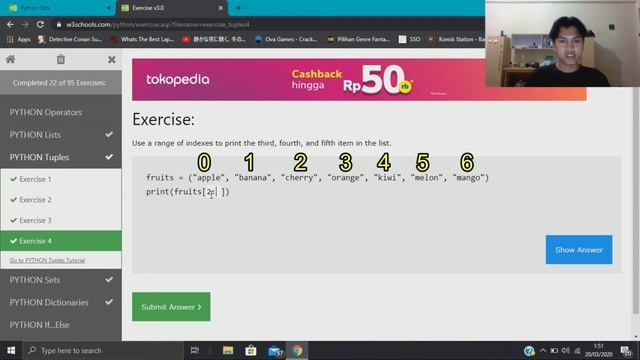
Task: Select Exercise 3 in Tuples
Action: (61, 220)
